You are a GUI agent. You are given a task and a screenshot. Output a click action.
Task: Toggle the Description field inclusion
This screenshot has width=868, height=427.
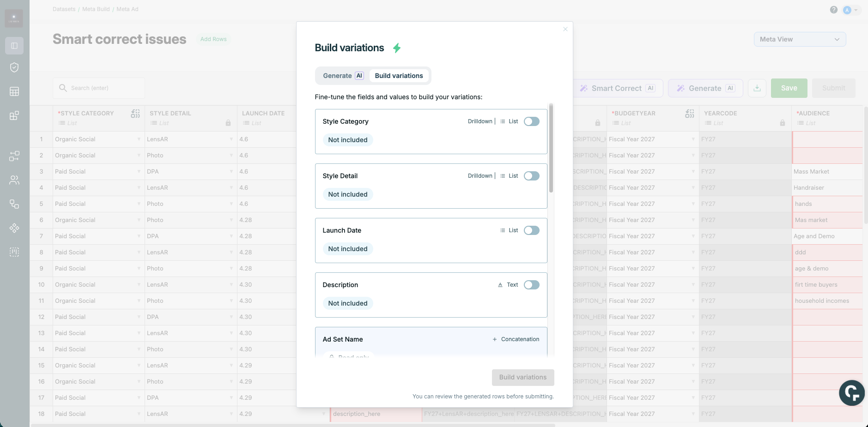531,285
